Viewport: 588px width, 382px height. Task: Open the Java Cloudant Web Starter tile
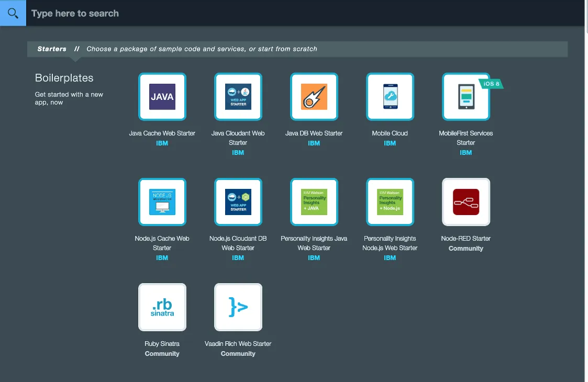click(x=238, y=97)
